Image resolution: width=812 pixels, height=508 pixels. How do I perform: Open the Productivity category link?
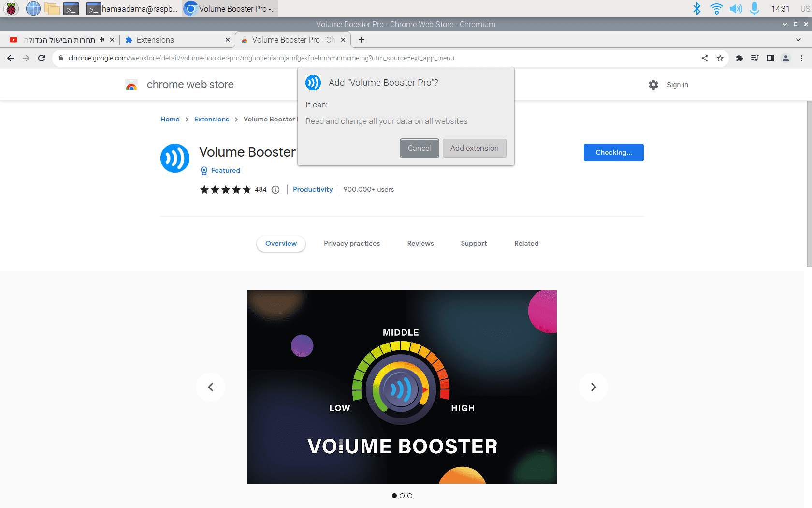(x=313, y=190)
